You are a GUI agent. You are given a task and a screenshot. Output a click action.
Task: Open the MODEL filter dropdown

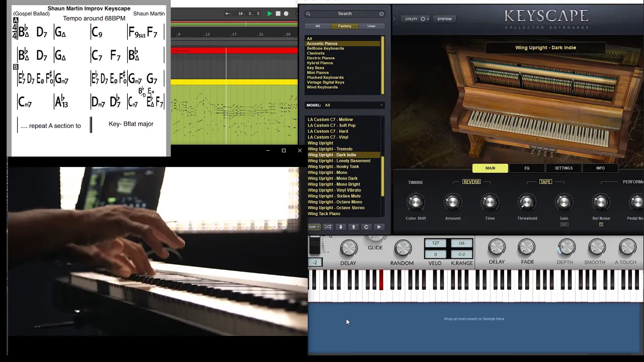345,105
